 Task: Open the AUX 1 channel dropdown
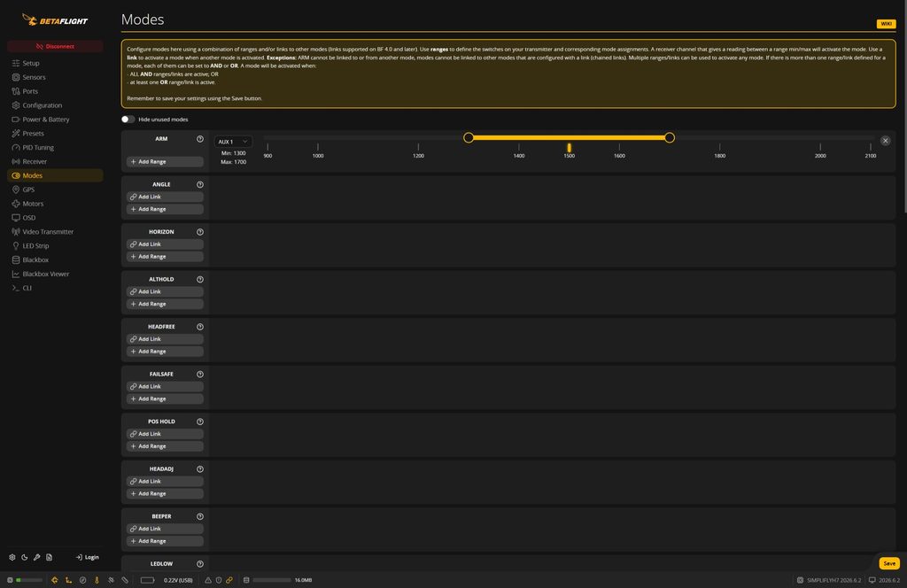[233, 142]
